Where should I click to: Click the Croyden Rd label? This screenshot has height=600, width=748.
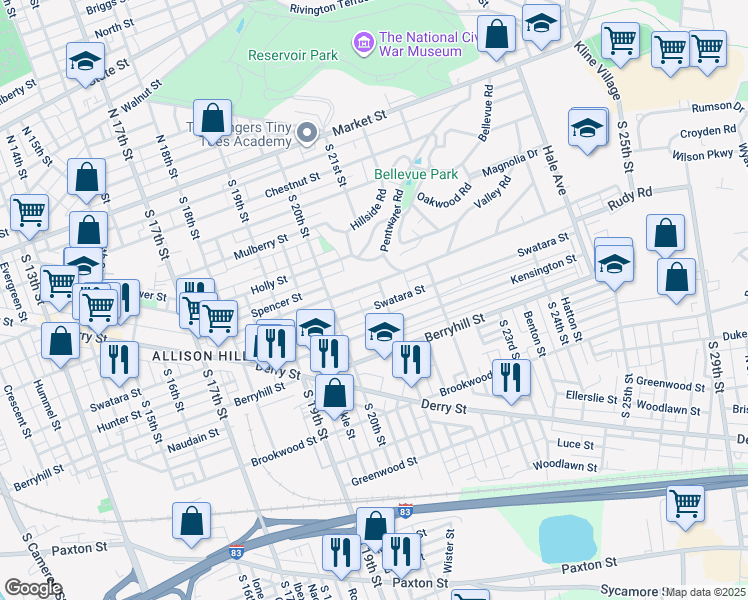point(708,131)
